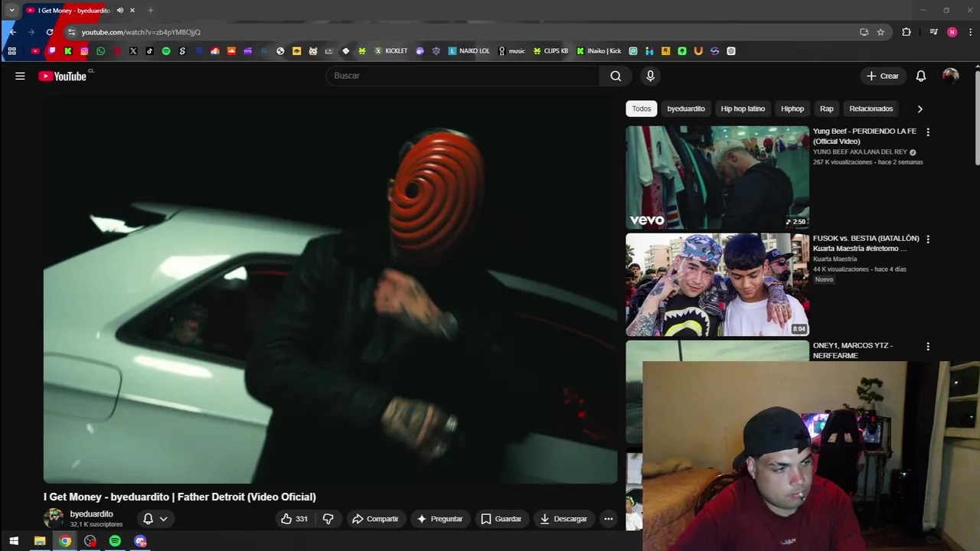Open the Chrome apps grid shortcut
The image size is (980, 551).
pos(11,51)
